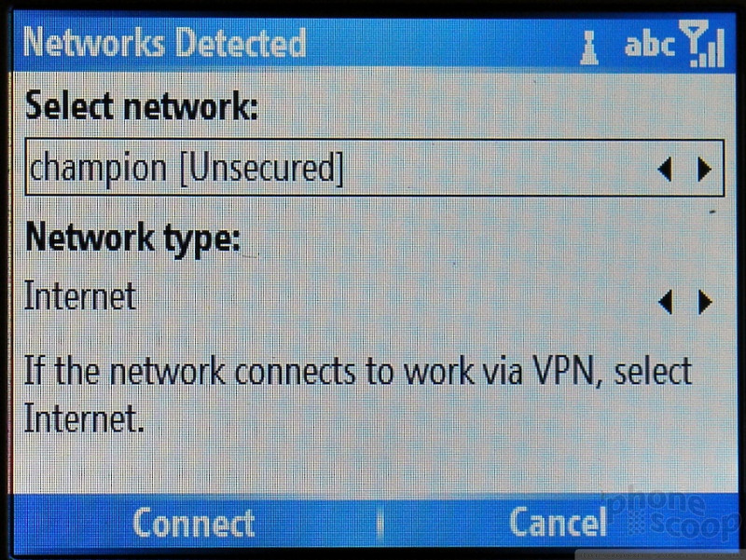Click the Cancel softkey
The width and height of the screenshot is (746, 560).
558,522
